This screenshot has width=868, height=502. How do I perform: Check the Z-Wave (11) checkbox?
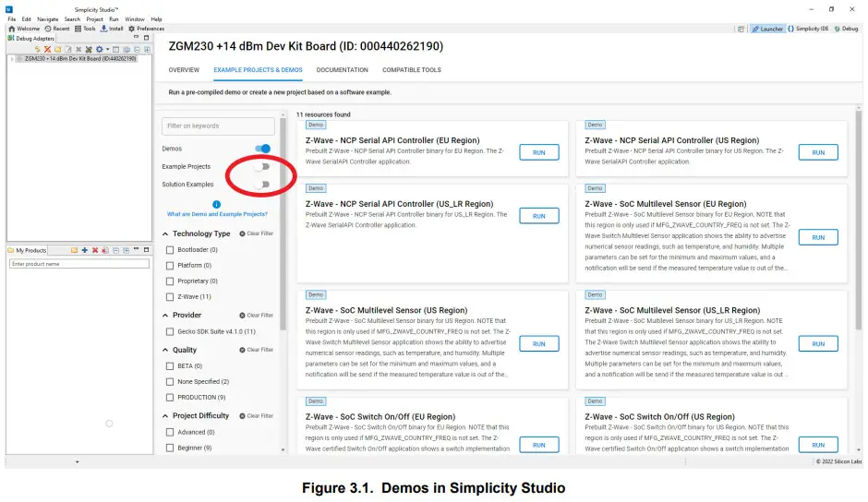pyautogui.click(x=170, y=296)
